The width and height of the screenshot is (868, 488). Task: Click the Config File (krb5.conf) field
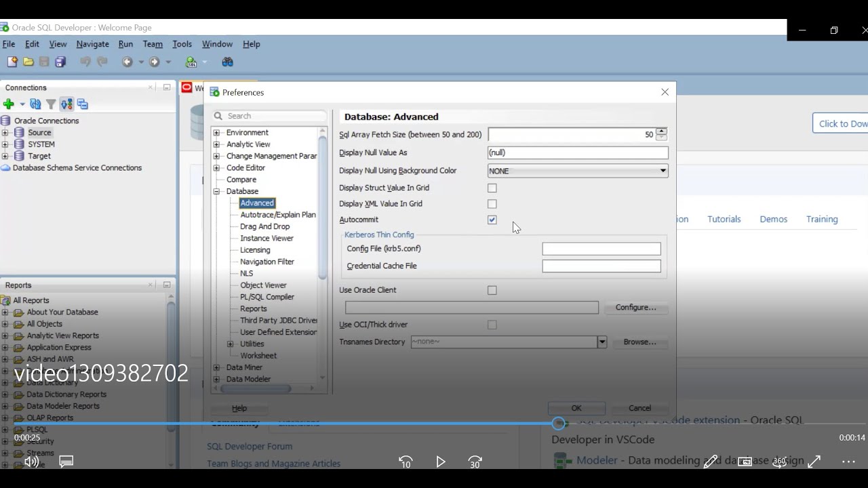tap(601, 249)
